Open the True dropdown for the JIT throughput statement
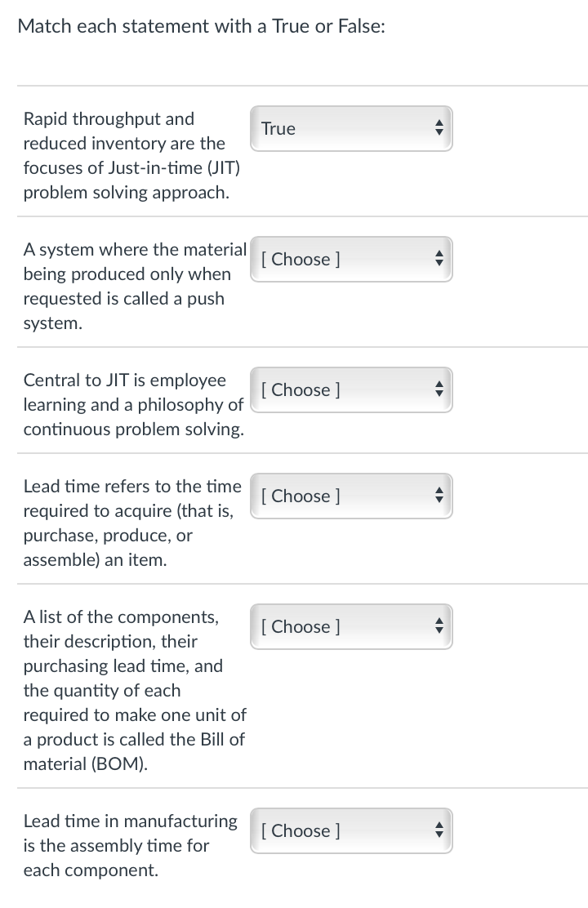Viewport: 588px width, 908px height. [x=351, y=128]
